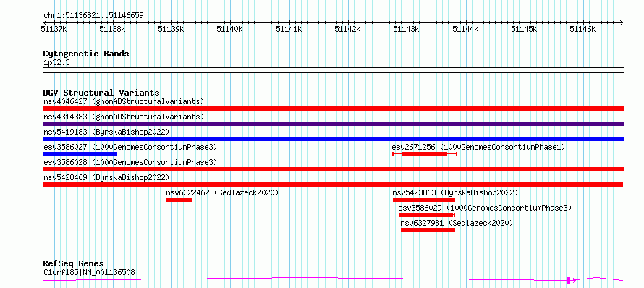Select the nsv6322462 short red bar

pyautogui.click(x=179, y=200)
